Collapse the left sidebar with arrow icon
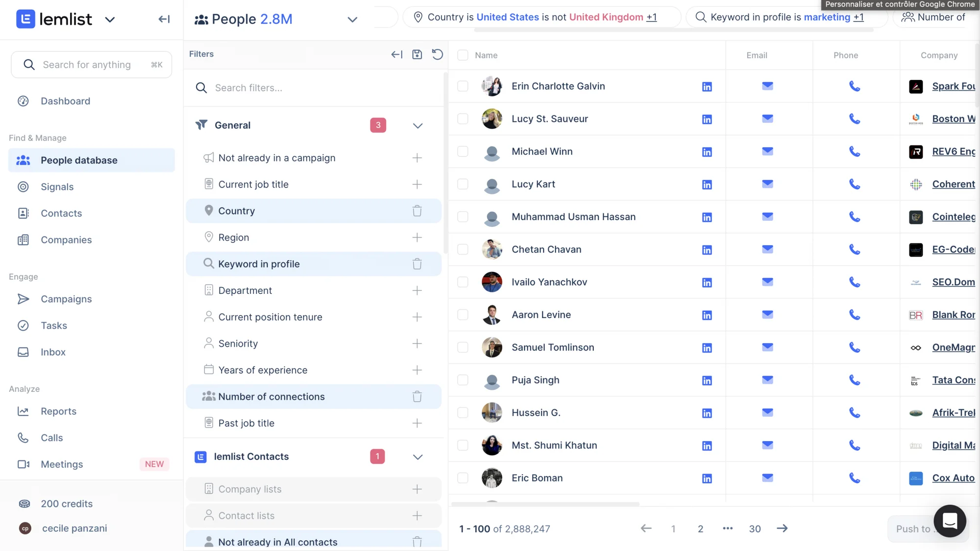Viewport: 980px width, 551px height. (164, 19)
